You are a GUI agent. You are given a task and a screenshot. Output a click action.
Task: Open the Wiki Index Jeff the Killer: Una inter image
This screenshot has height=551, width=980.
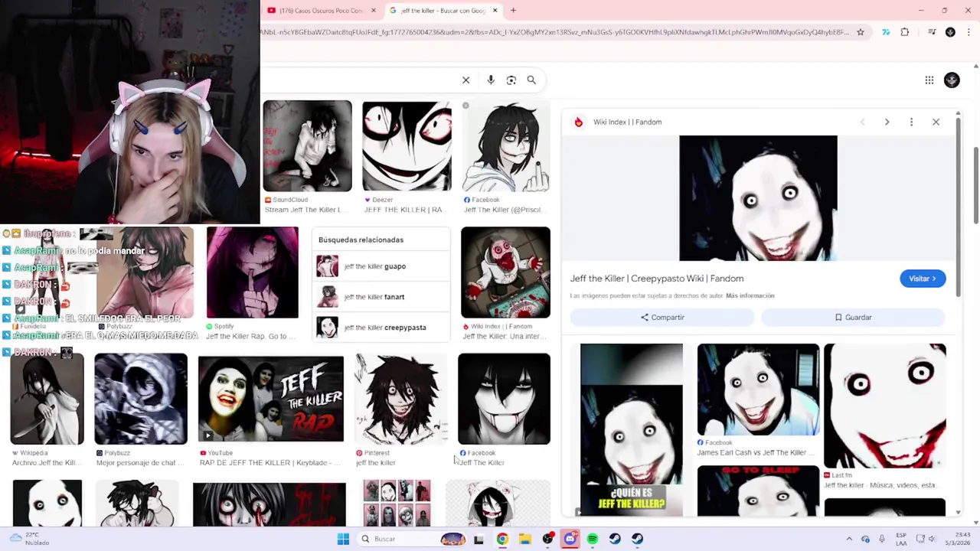click(x=505, y=272)
